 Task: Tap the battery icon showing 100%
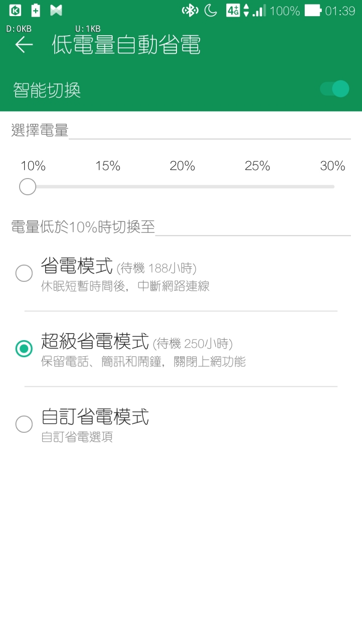312,10
